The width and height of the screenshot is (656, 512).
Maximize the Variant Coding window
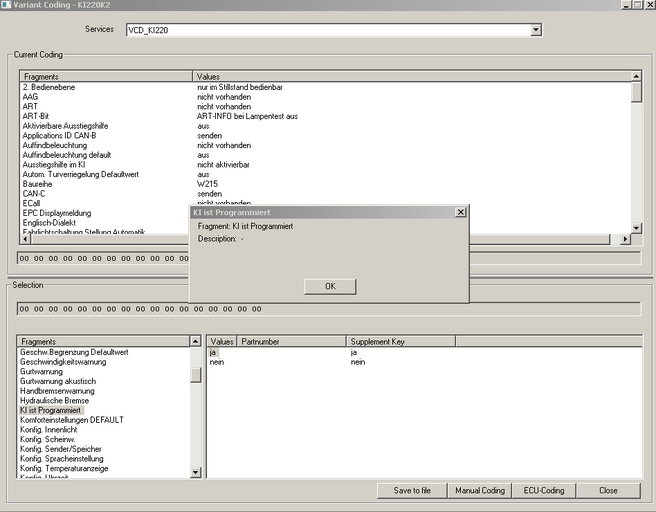[637, 5]
